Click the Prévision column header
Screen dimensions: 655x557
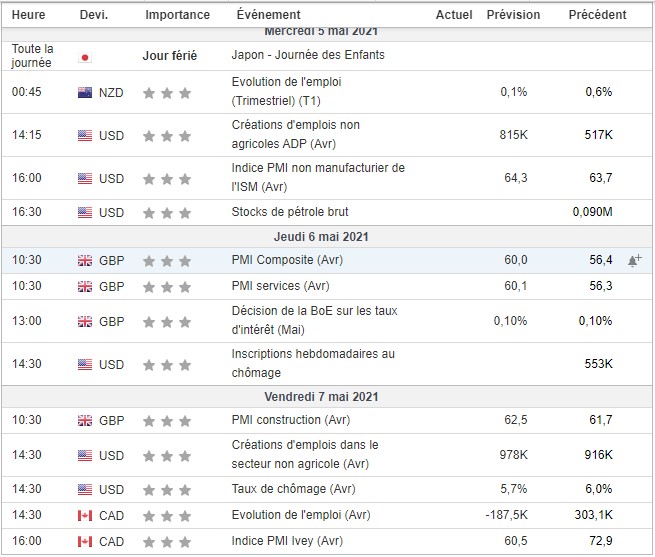point(513,15)
